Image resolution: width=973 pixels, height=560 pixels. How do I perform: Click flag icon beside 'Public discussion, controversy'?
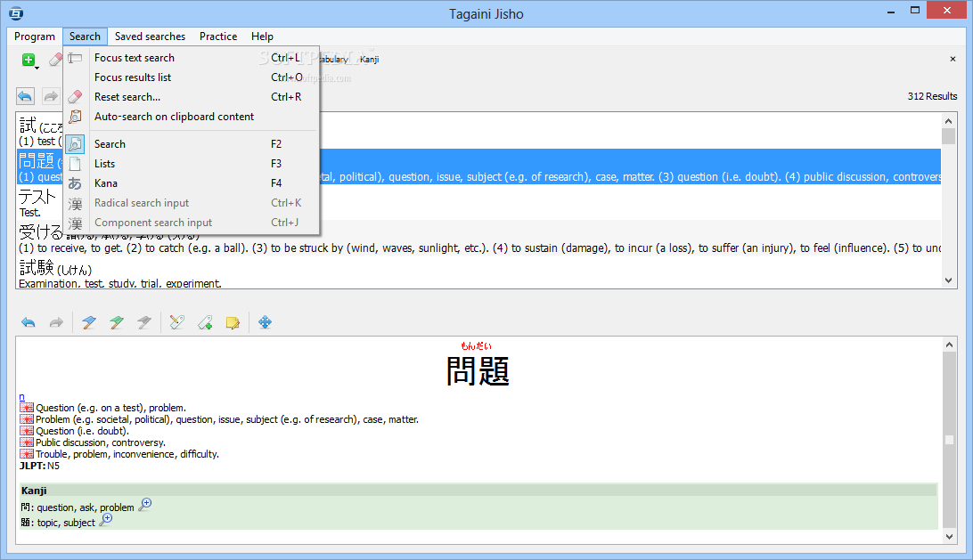click(x=27, y=442)
